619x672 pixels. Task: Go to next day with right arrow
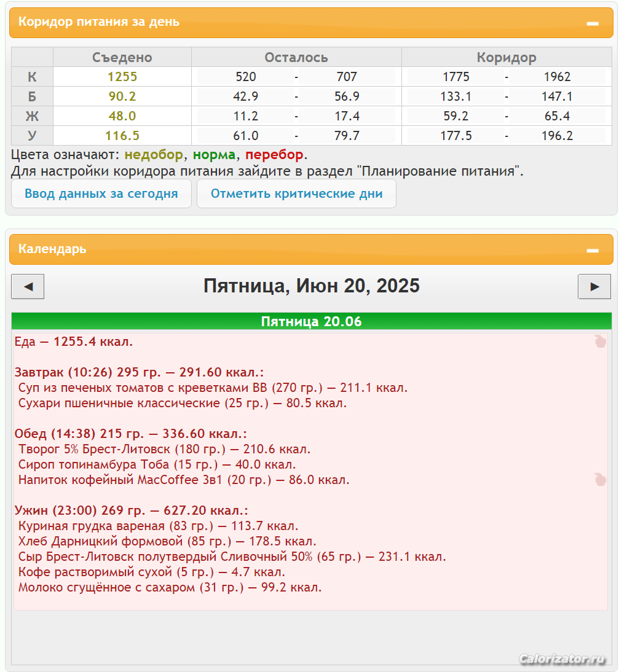pyautogui.click(x=594, y=286)
